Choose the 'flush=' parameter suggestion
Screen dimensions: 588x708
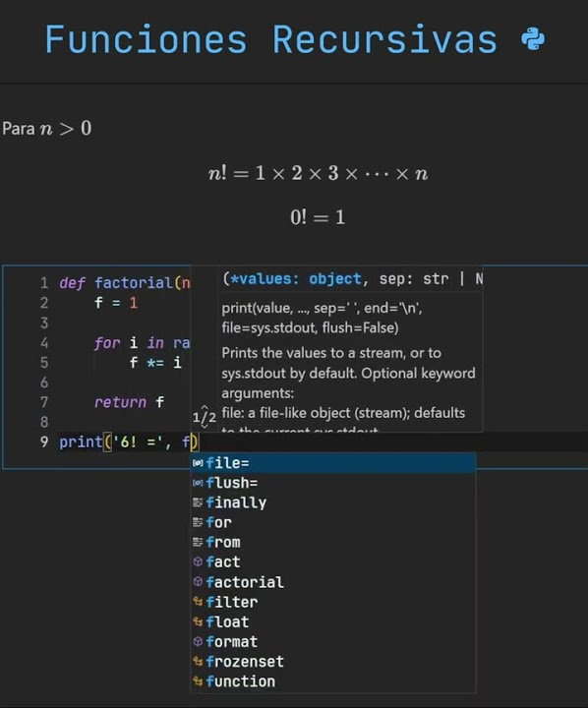click(x=333, y=483)
